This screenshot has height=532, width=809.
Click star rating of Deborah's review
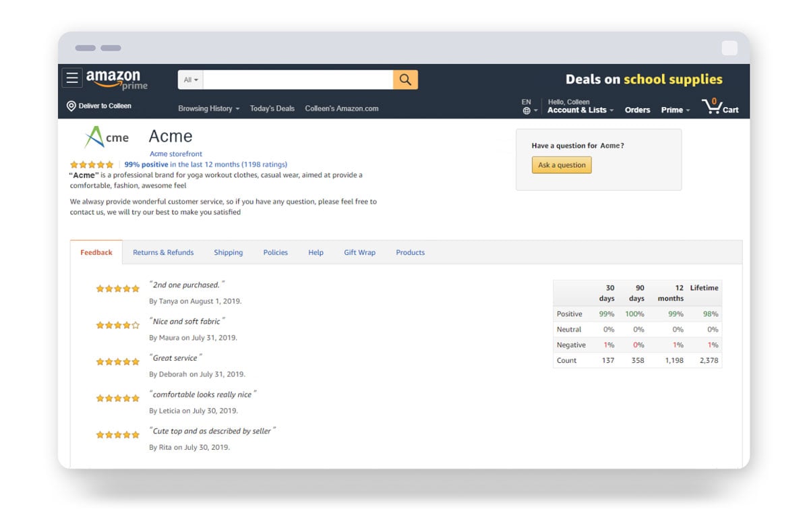click(x=117, y=361)
